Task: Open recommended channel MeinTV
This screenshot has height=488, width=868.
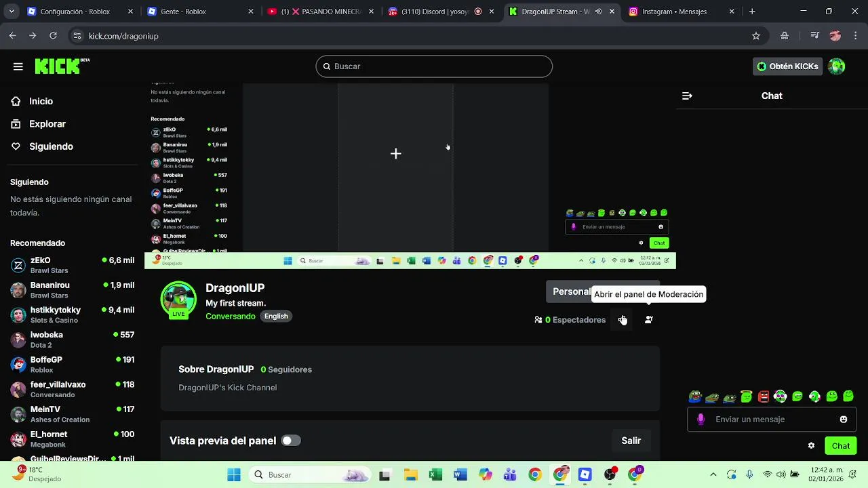Action: [72, 414]
